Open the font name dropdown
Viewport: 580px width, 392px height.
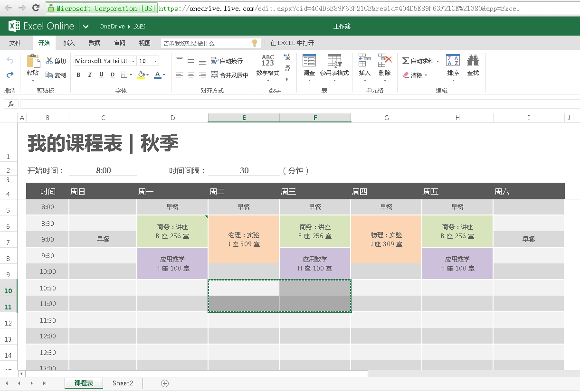pos(133,61)
